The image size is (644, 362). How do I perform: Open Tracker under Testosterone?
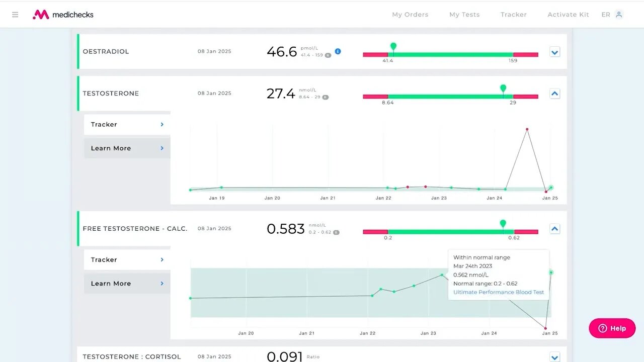pos(127,124)
